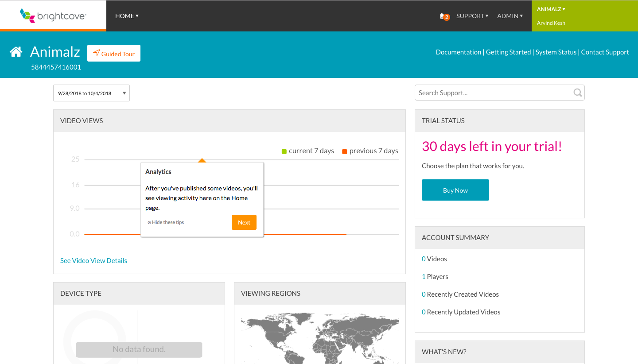Click the home icon beside Animalz
The image size is (638, 364).
[16, 52]
